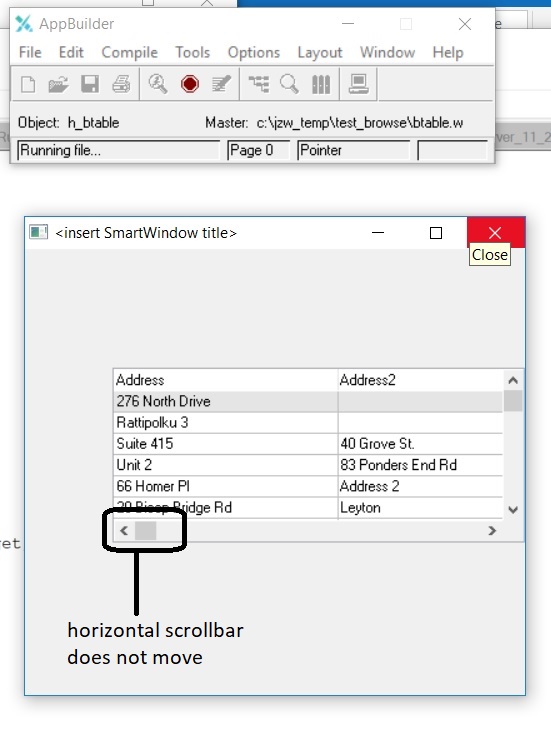This screenshot has width=551, height=732.
Task: Click the Page 0 status field
Action: [x=258, y=150]
